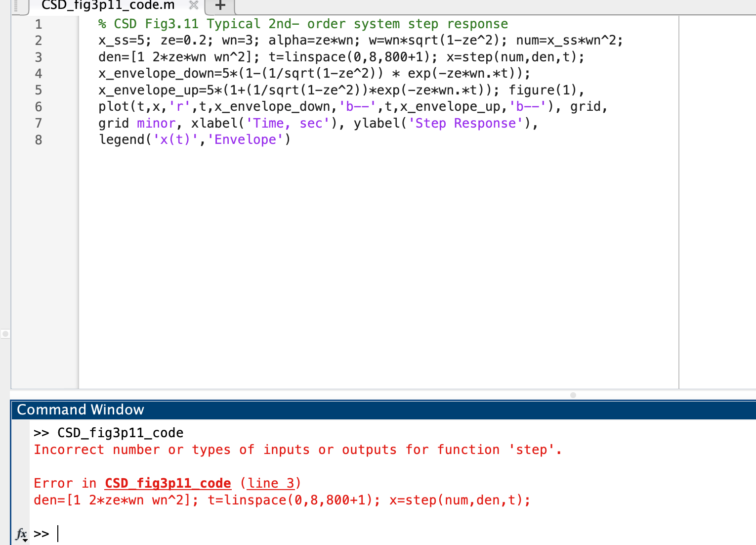Click 'x_envelope_down=5*' at start of line 4
The width and height of the screenshot is (756, 545).
point(168,74)
